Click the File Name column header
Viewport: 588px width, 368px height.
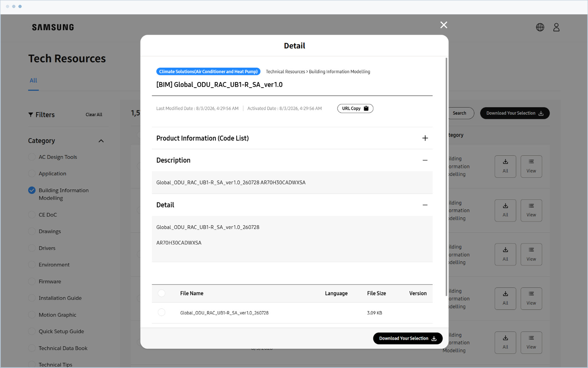191,293
